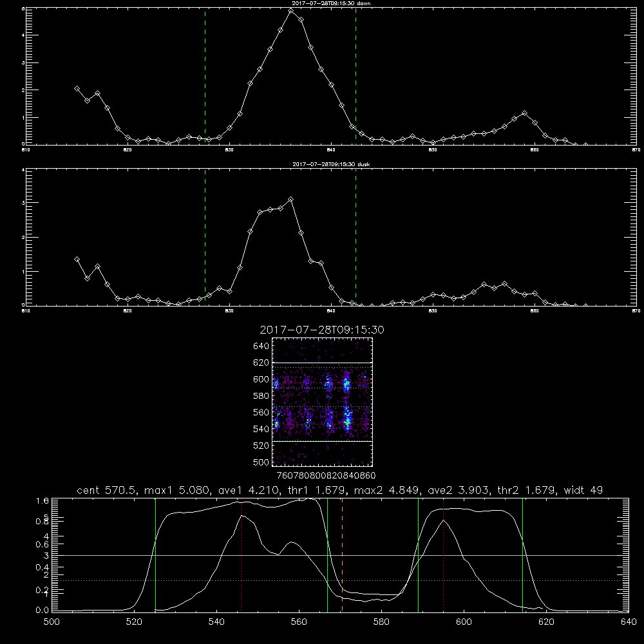
Task: Click the red dotted peak line near 546
Action: (x=241, y=554)
